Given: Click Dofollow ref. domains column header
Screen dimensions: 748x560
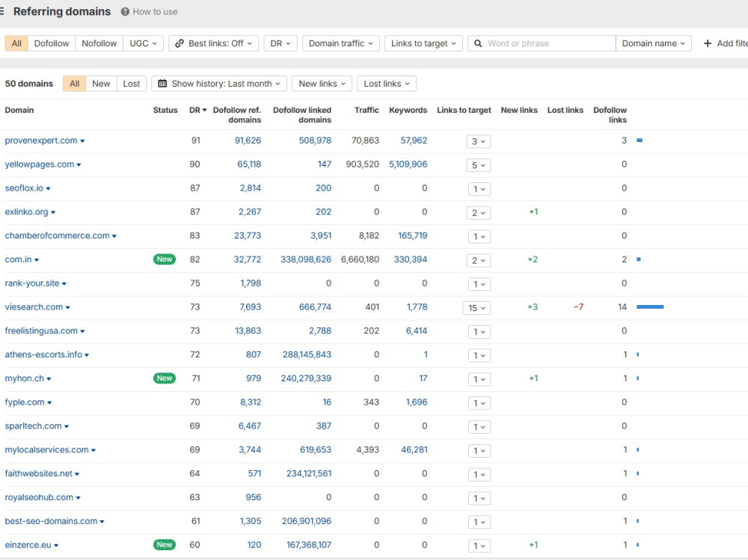Looking at the screenshot, I should [236, 115].
